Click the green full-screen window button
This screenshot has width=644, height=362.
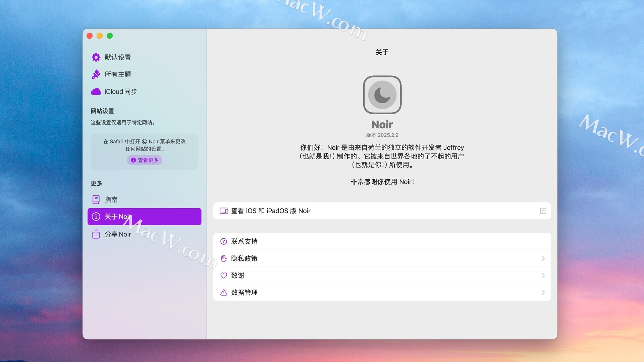110,36
